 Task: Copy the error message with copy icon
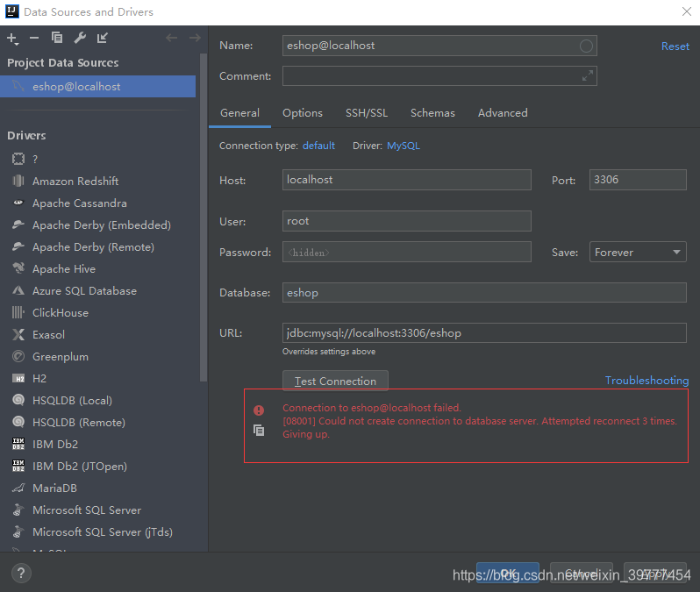pos(259,431)
